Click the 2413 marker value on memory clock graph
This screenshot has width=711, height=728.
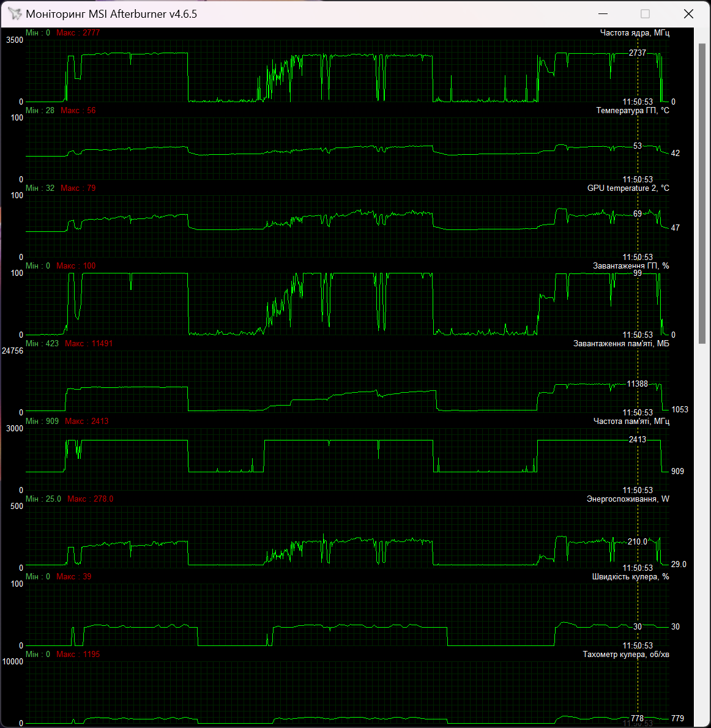[637, 439]
